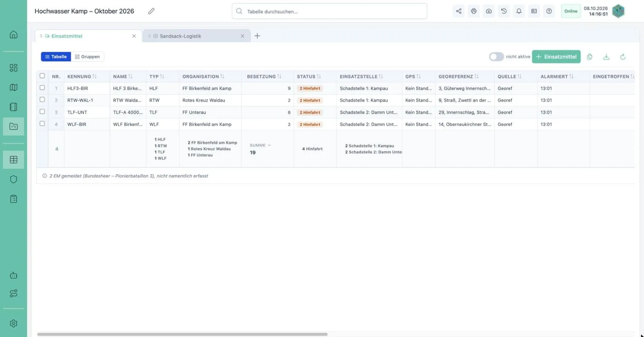
Task: Switch to the Gruppen view
Action: tap(87, 57)
